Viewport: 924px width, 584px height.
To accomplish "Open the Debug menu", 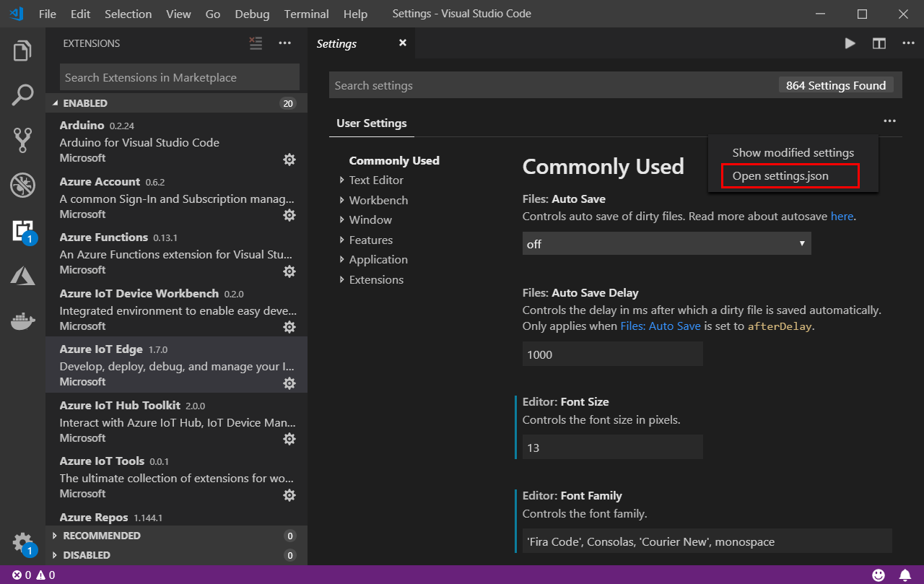I will 252,14.
